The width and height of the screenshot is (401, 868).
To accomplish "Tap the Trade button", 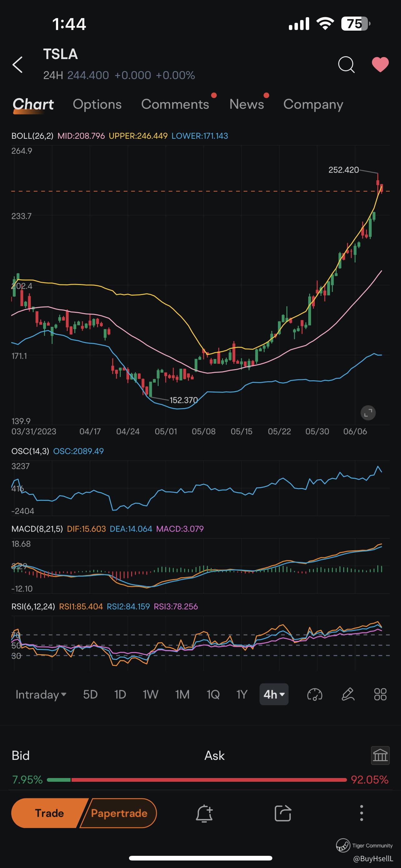I will coord(49,813).
